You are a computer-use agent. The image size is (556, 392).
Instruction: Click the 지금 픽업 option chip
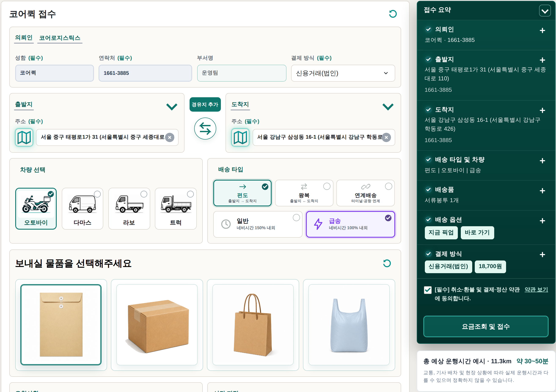pyautogui.click(x=441, y=233)
